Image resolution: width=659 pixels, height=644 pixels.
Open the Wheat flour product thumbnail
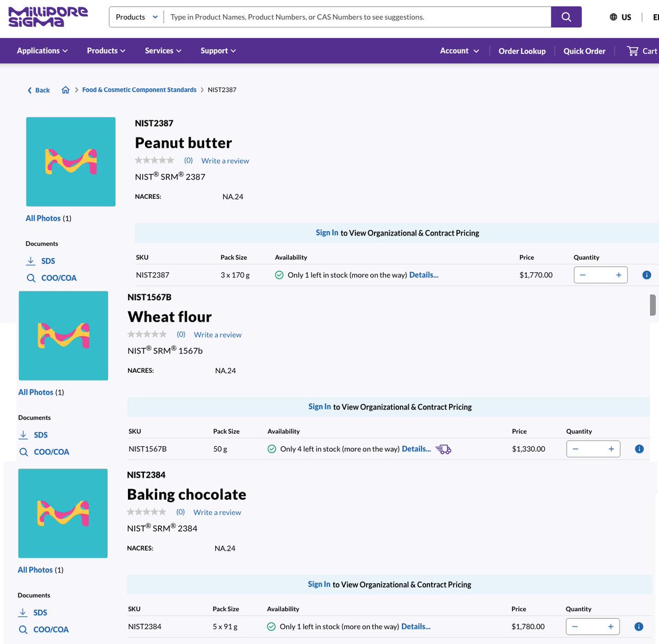64,335
